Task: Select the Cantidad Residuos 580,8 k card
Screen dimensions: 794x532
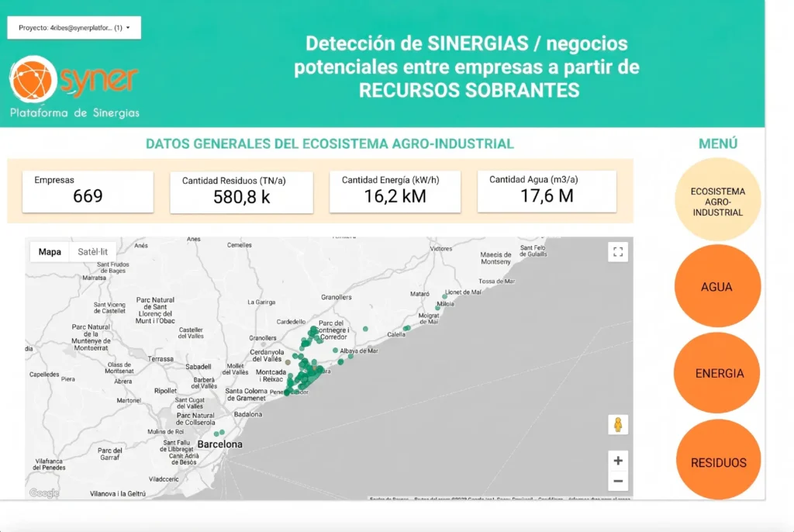Action: tap(242, 192)
